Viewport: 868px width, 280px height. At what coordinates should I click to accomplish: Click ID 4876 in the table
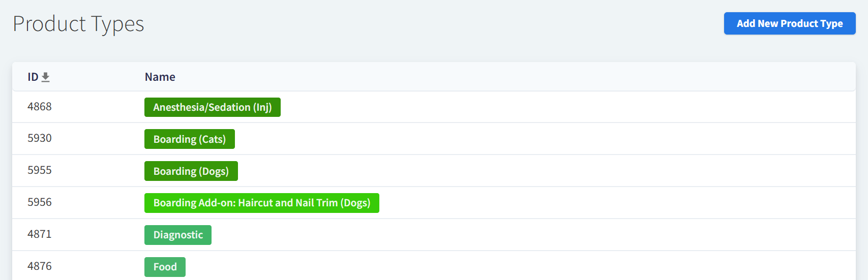40,266
